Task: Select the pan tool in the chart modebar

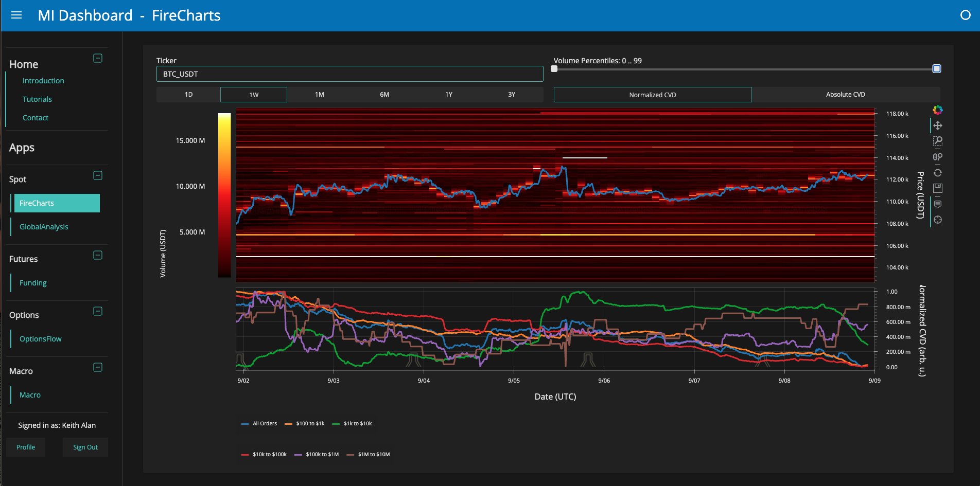Action: tap(938, 125)
